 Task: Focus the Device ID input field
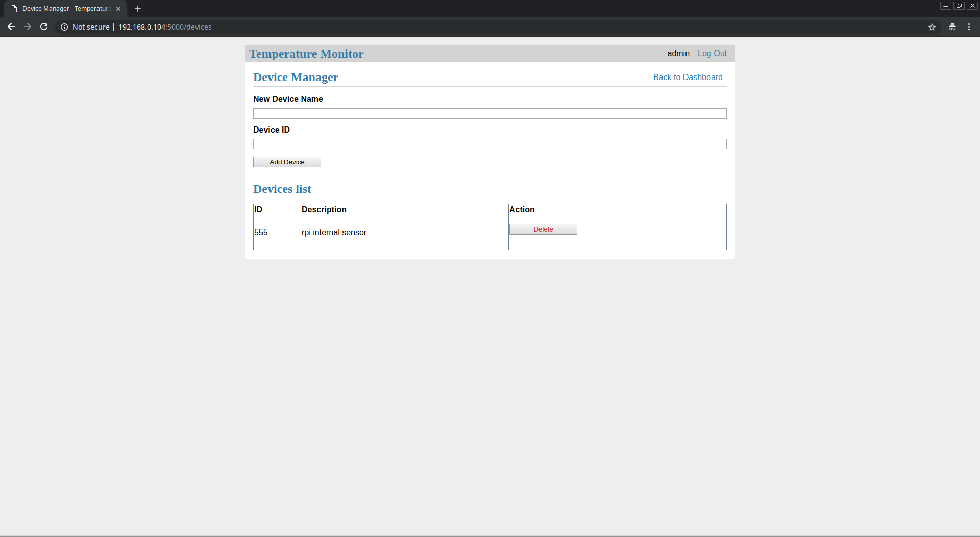490,144
